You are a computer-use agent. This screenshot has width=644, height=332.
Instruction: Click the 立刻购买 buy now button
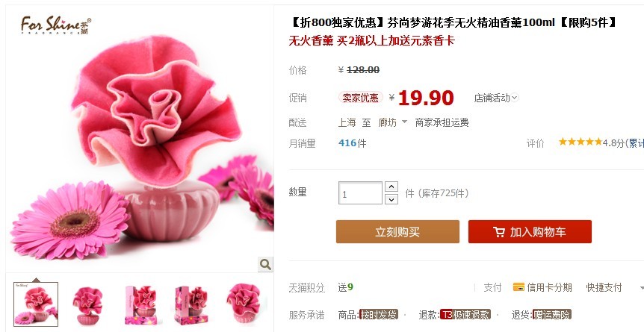(397, 231)
